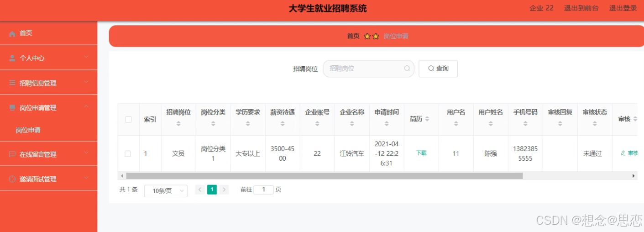Sort table by 手机号码 column arrows
644x232 pixels.
click(525, 124)
